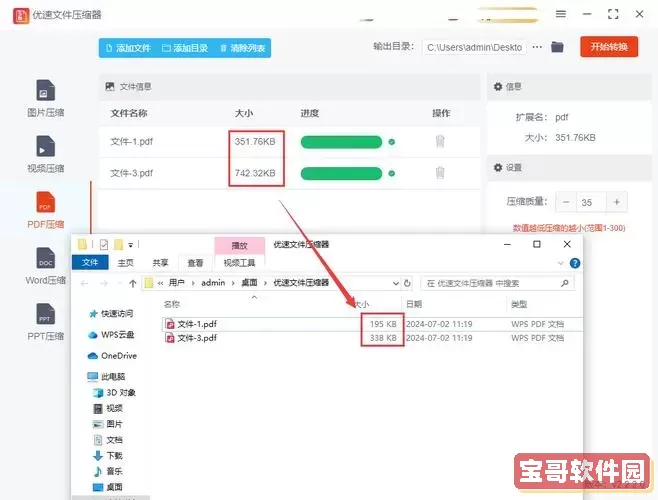This screenshot has width=658, height=500.
Task: Open the output folder icon
Action: point(557,47)
